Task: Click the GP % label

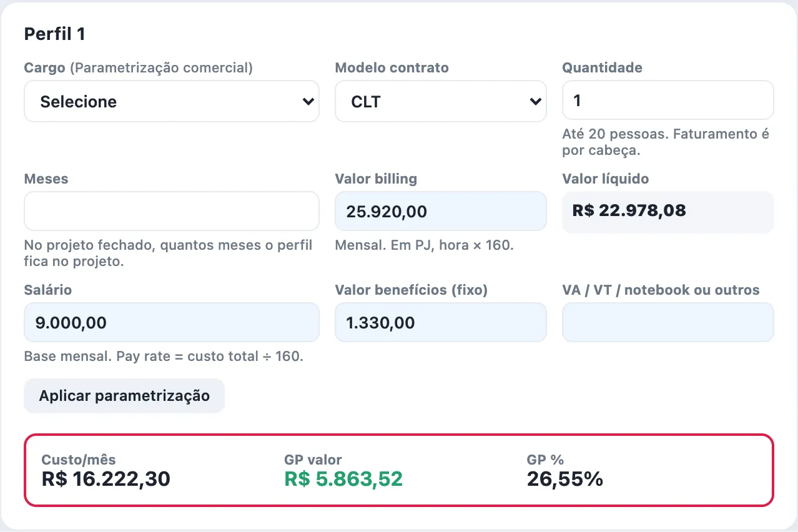Action: tap(546, 460)
